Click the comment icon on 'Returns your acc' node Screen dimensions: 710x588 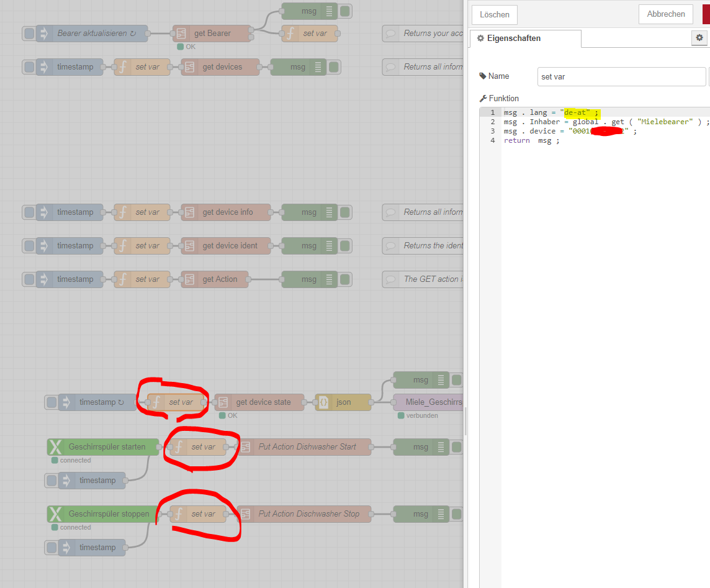tap(390, 34)
